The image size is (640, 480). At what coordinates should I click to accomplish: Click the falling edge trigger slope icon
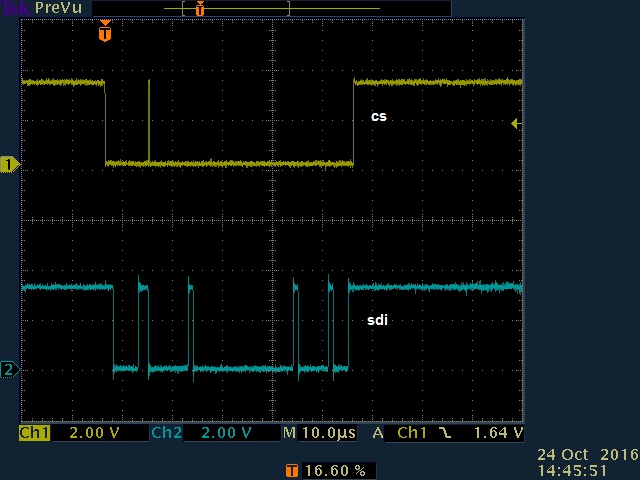click(445, 433)
